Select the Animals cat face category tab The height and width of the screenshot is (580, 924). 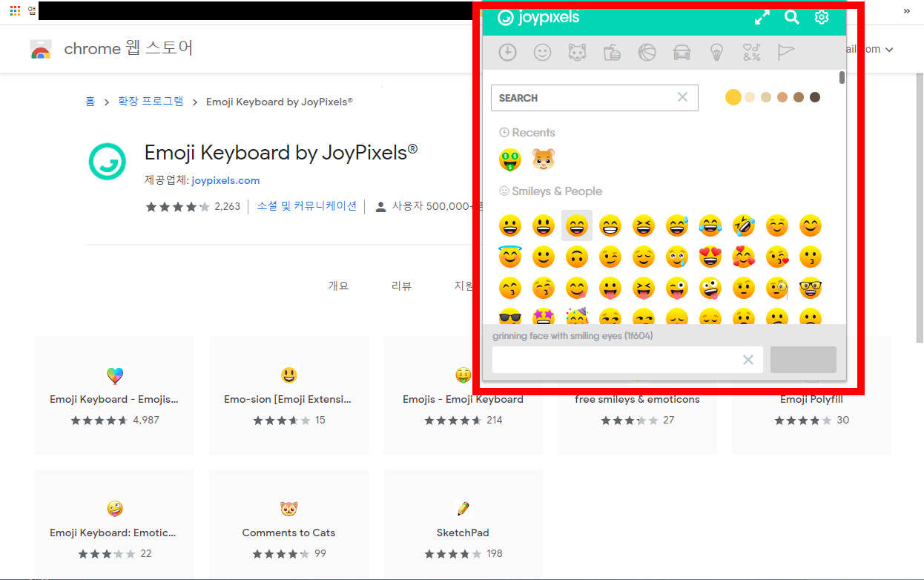tap(578, 53)
